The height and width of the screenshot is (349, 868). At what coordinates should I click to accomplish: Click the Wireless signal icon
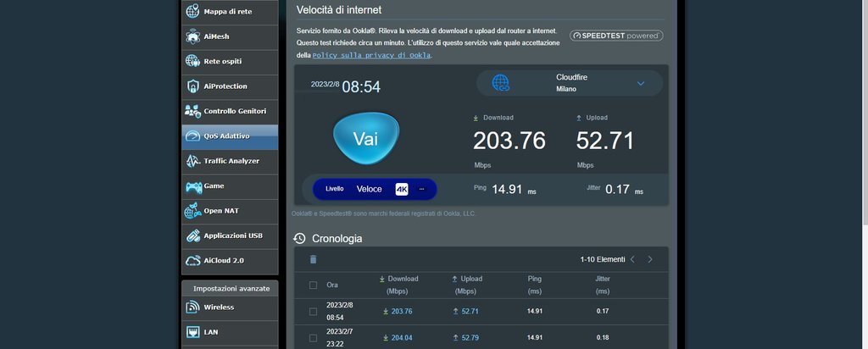(x=192, y=307)
